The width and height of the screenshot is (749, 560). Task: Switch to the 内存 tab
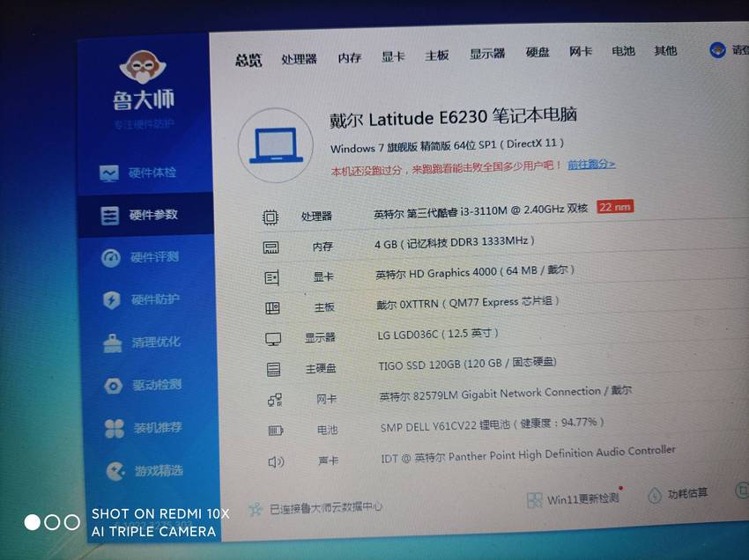click(x=350, y=58)
